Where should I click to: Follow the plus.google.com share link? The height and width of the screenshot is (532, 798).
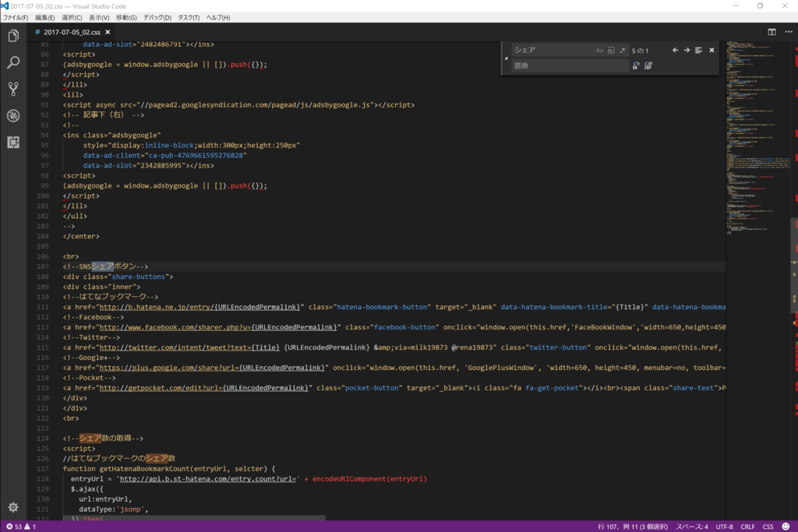click(212, 367)
